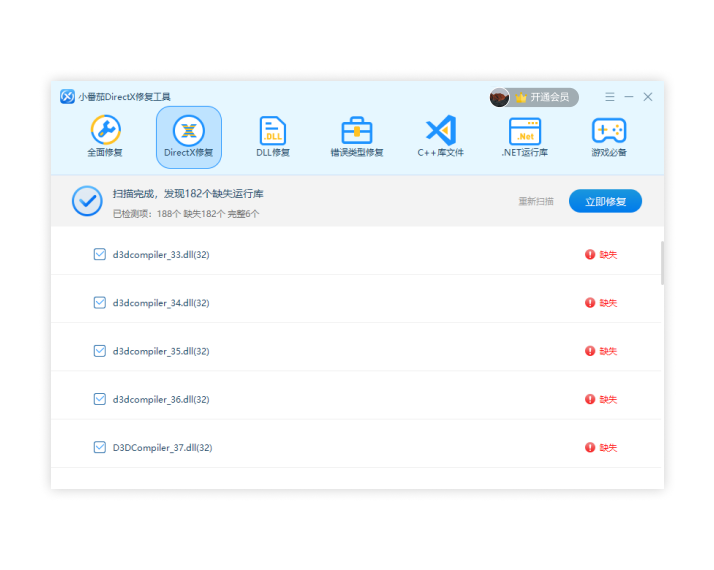Viewport: 714px width, 570px height.
Task: Toggle the d3dcompiler_35.dll(32) checkbox
Action: click(100, 351)
